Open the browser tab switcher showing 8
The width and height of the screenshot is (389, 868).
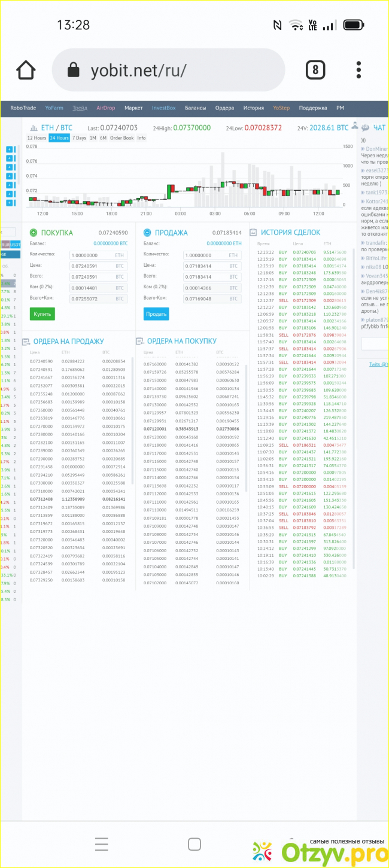[x=315, y=70]
